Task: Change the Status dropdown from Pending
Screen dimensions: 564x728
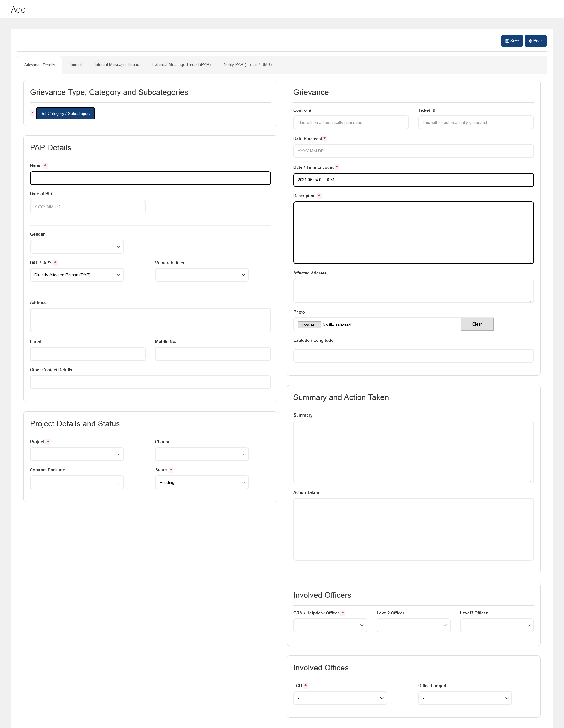Action: [x=201, y=482]
